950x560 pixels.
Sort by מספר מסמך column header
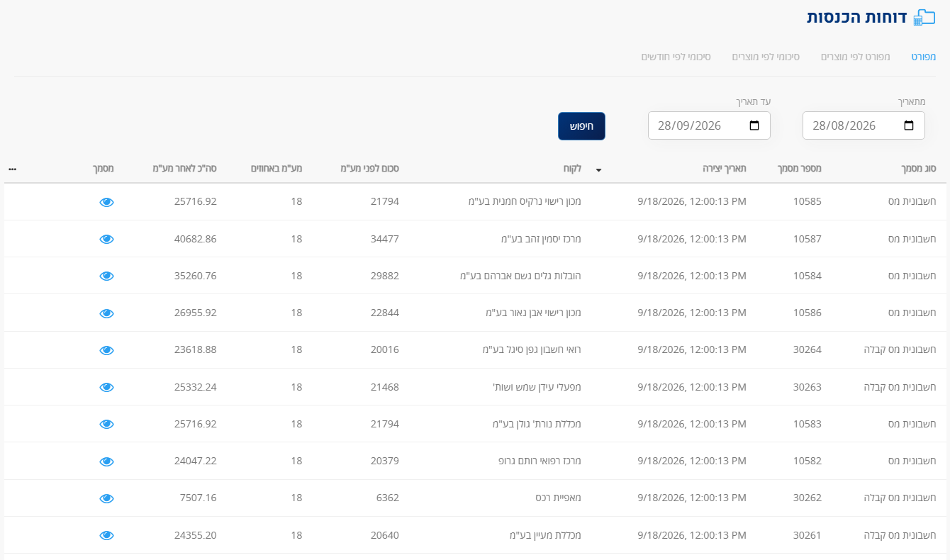tap(800, 169)
